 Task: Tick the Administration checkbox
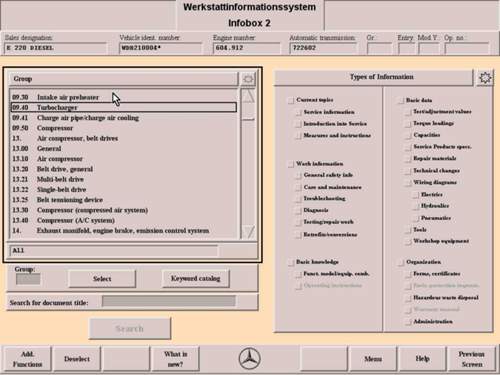point(408,322)
